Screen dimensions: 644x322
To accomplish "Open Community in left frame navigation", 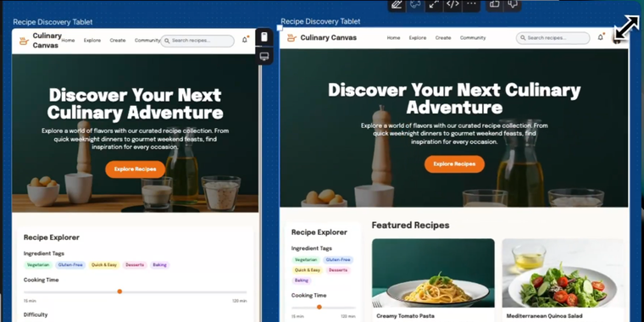I will (147, 41).
